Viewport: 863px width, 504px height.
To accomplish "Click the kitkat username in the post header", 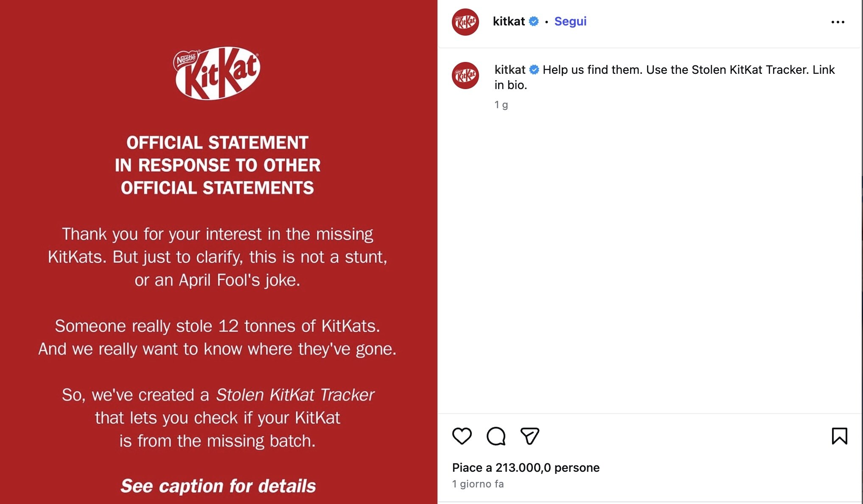I will tap(509, 21).
